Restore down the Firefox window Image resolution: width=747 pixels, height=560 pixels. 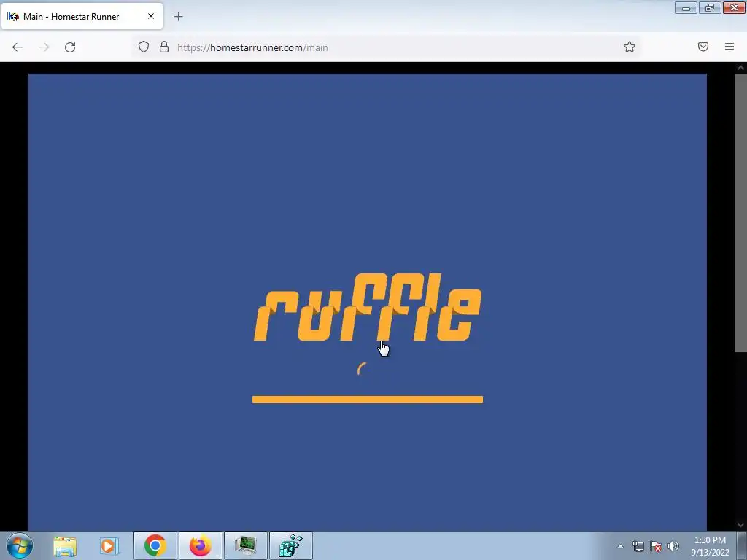pyautogui.click(x=710, y=8)
